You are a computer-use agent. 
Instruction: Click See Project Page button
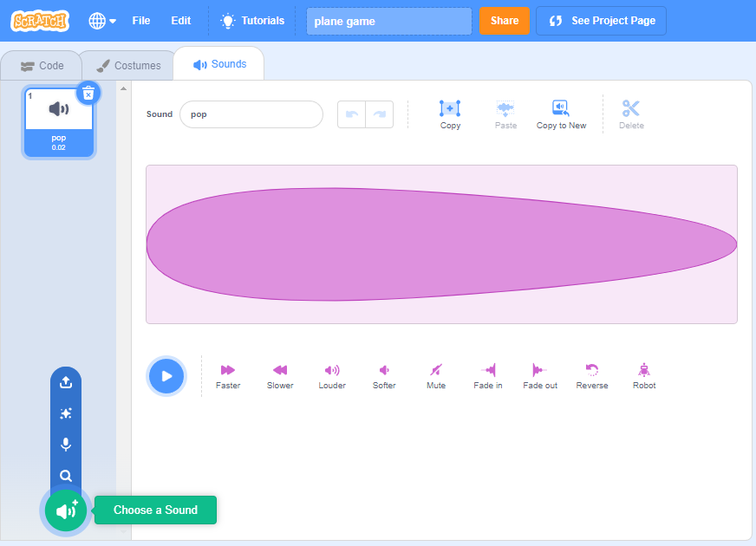[601, 21]
